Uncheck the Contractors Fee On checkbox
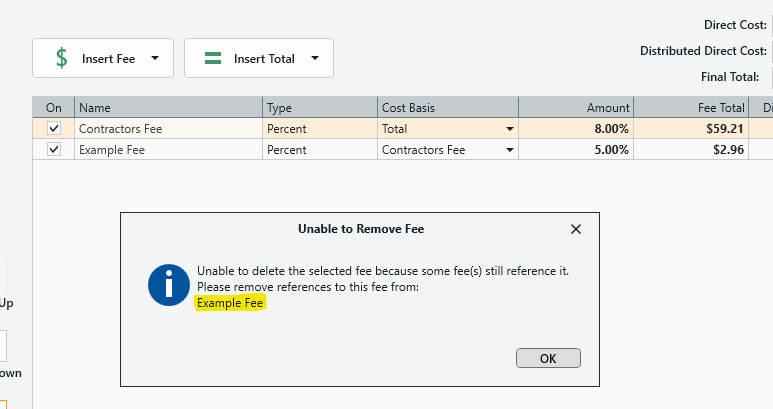773x409 pixels. tap(54, 129)
